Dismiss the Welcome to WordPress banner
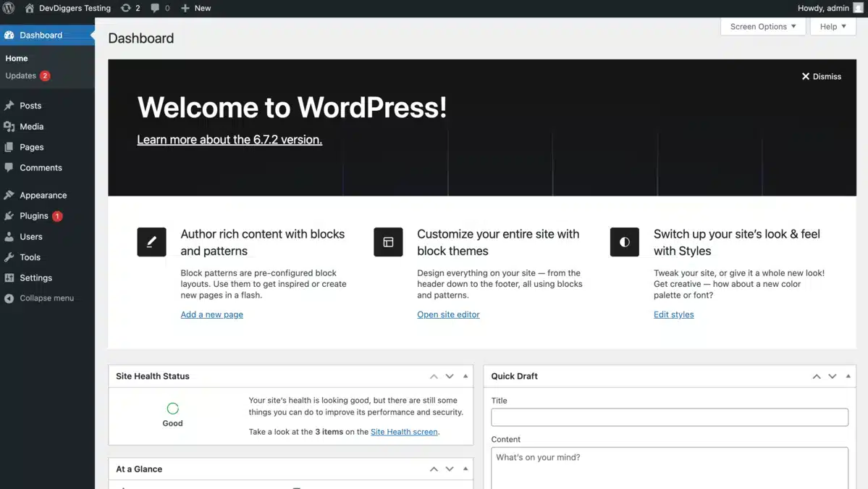This screenshot has height=489, width=868. 821,76
